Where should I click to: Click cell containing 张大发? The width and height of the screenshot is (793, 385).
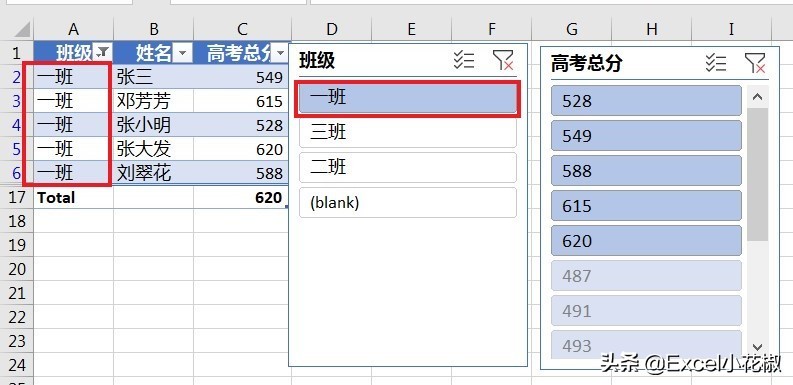154,149
